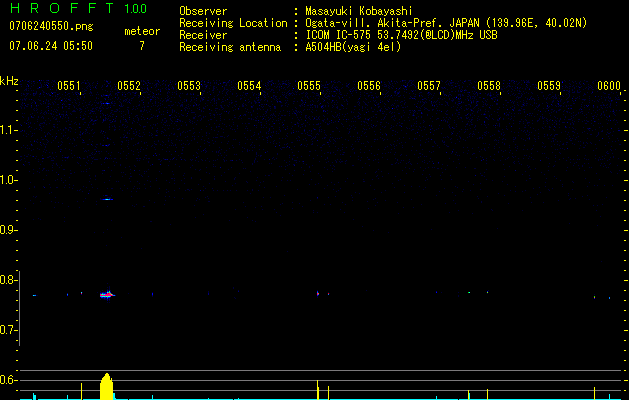Click the 0555 time axis marker

coord(309,86)
